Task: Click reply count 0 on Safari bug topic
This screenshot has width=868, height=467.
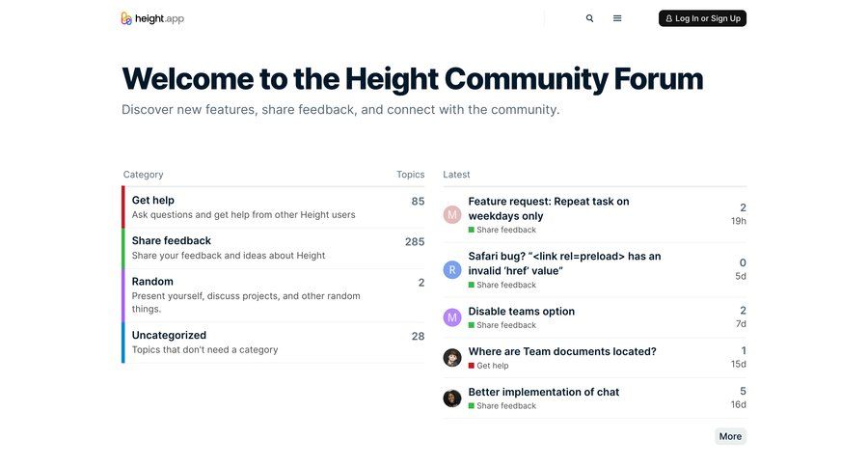Action: pyautogui.click(x=743, y=262)
